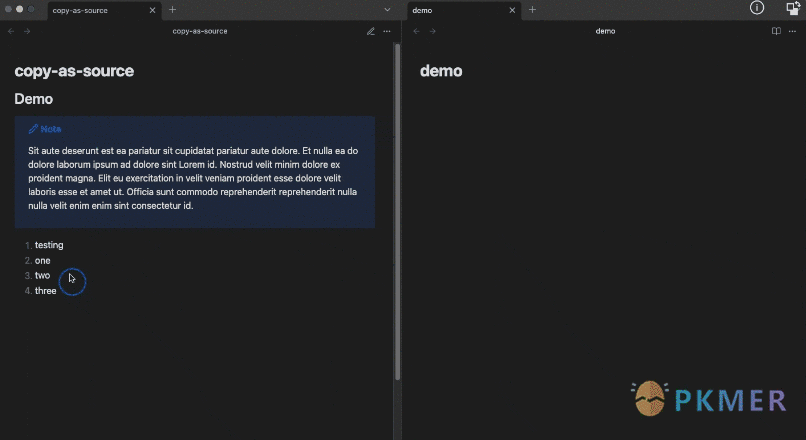The height and width of the screenshot is (440, 806).
Task: Switch to the copy-as-source tab
Action: pos(104,10)
